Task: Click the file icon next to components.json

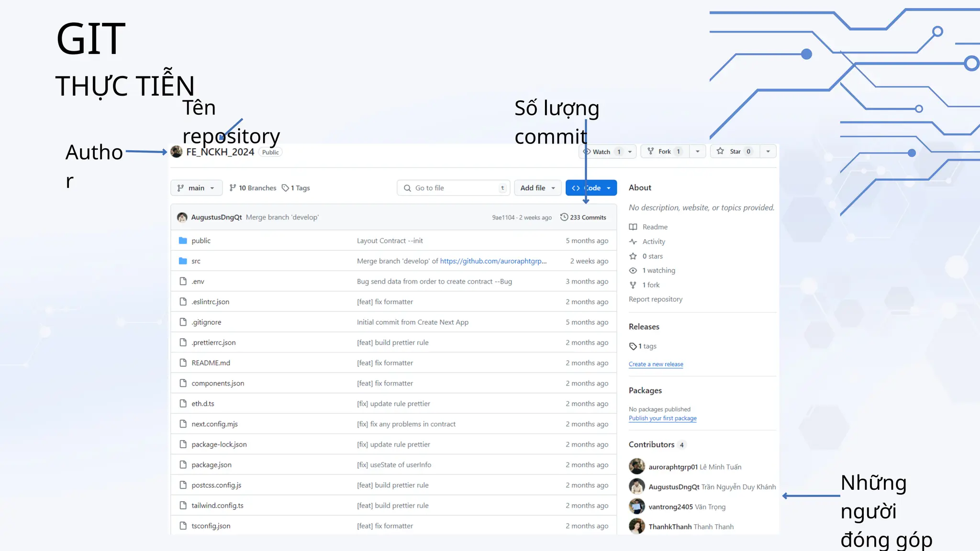Action: [x=183, y=383]
